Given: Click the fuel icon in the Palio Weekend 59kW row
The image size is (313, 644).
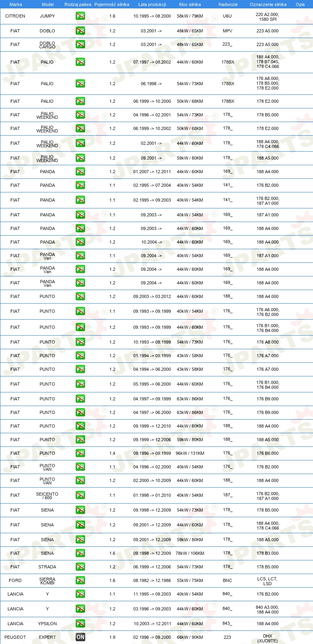Looking at the screenshot, I should 80,158.
